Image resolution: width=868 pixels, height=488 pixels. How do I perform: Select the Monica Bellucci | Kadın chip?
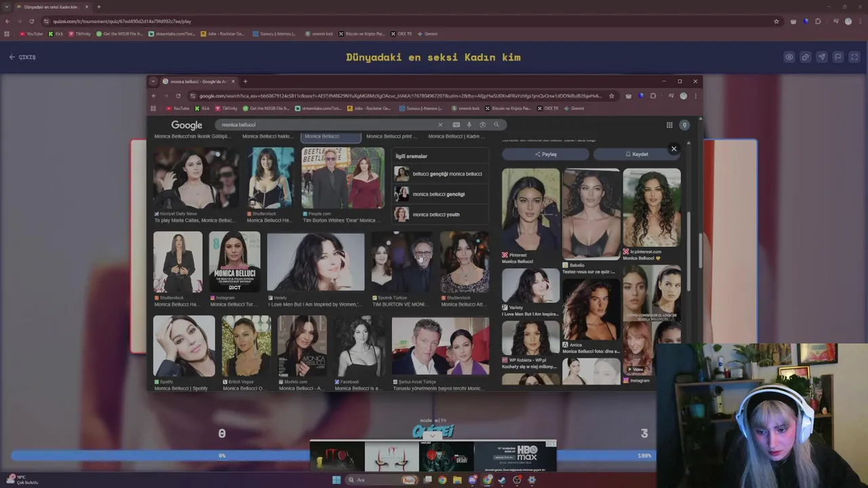point(456,136)
